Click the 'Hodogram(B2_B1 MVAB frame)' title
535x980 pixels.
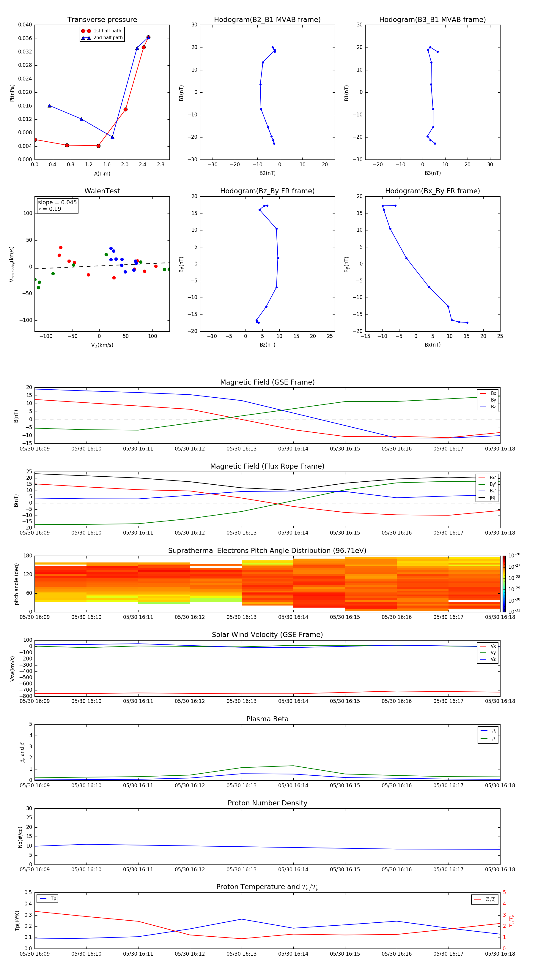click(267, 19)
